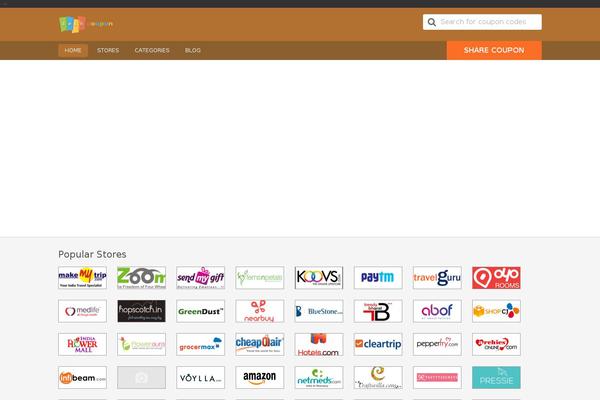
Task: Choose the nearbuy store logo
Action: point(260,311)
